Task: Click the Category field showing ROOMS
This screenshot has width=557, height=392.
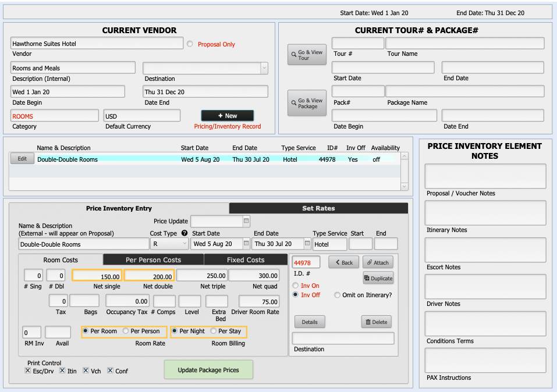Action: tap(54, 116)
